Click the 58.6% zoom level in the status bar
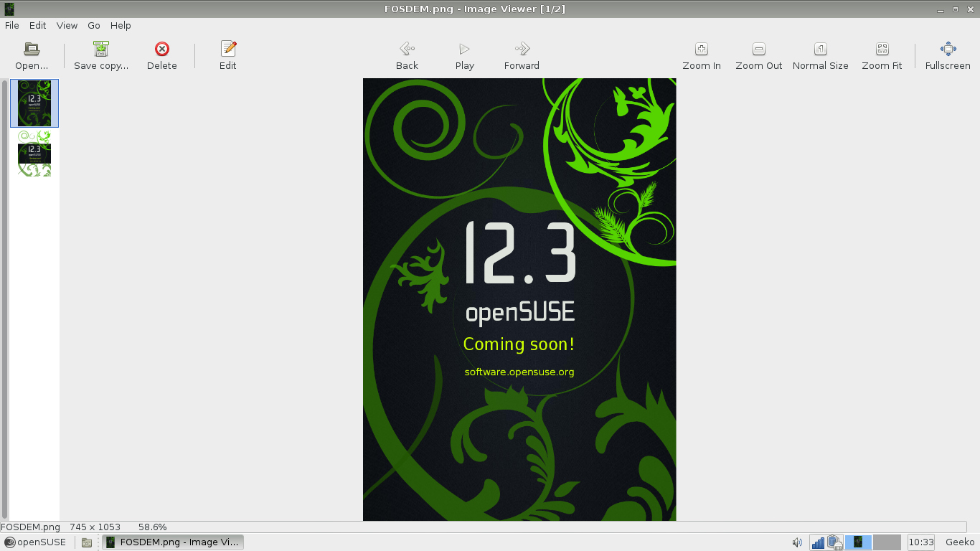Screen dimensions: 980x551 (153, 527)
